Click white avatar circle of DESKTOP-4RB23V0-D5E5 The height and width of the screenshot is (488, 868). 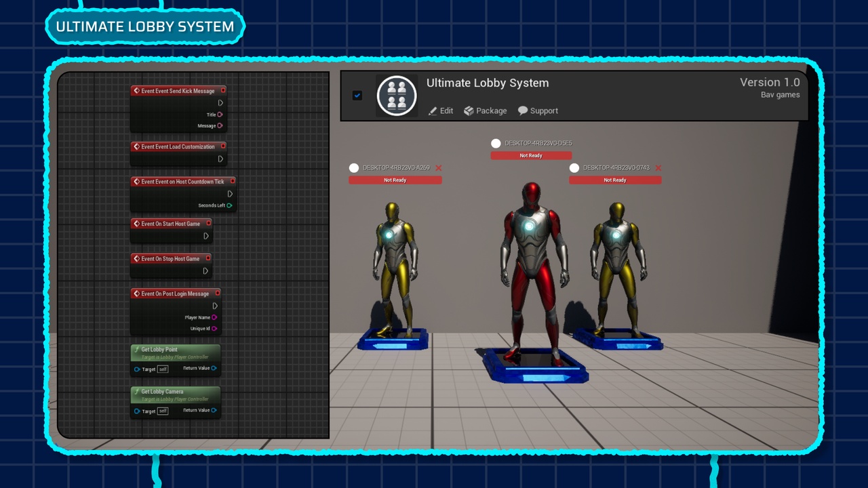(x=496, y=143)
